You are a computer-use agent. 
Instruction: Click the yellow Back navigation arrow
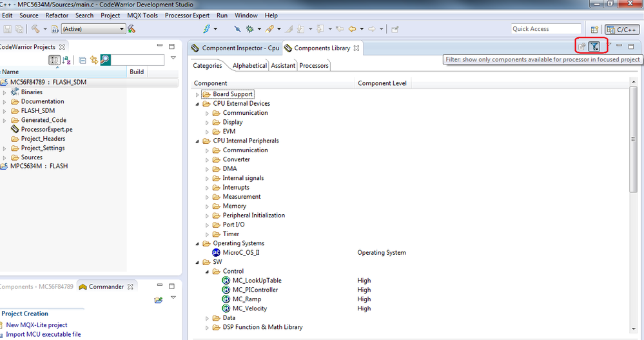(353, 29)
